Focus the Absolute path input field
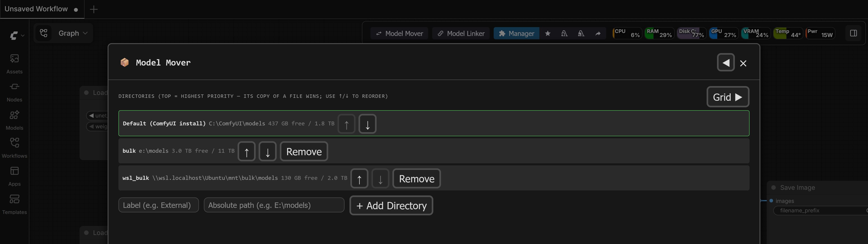The height and width of the screenshot is (244, 868). pyautogui.click(x=274, y=205)
